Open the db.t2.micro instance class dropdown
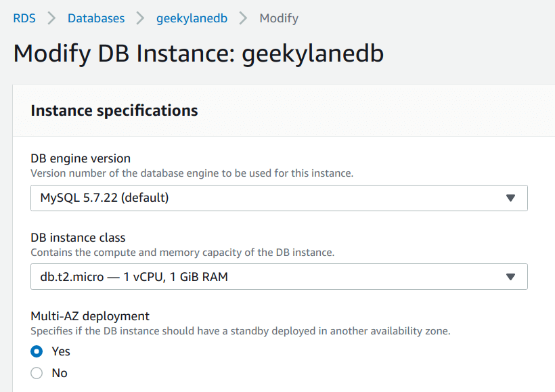The width and height of the screenshot is (555, 392). click(279, 276)
